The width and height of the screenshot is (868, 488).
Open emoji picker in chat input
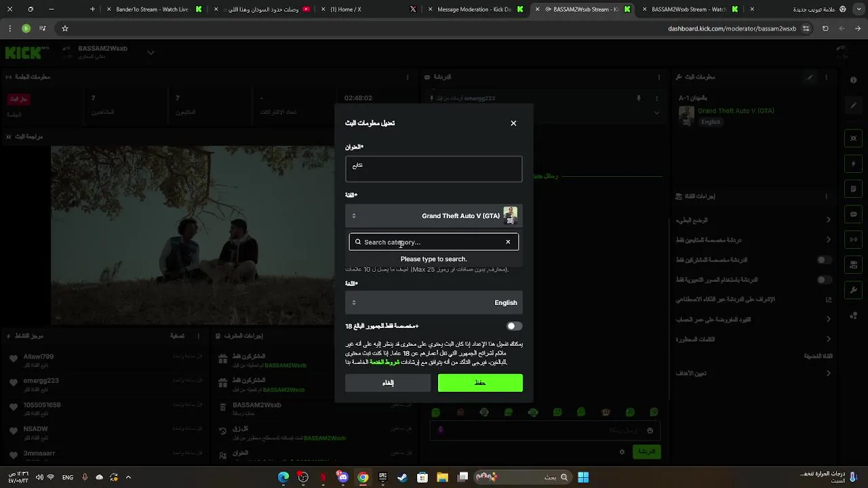coord(650,430)
